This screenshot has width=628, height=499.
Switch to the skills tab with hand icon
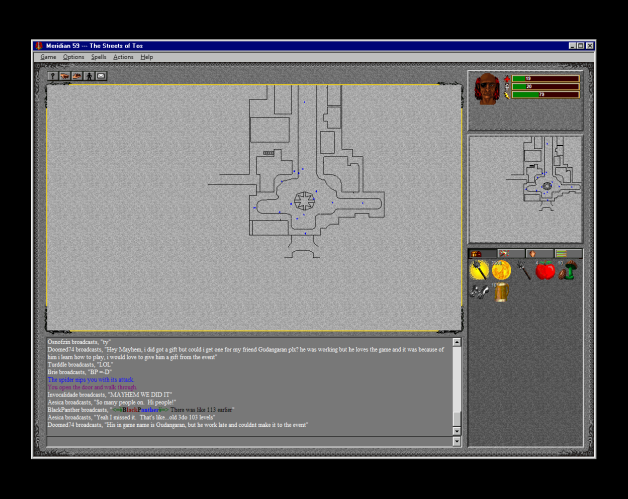pos(539,254)
